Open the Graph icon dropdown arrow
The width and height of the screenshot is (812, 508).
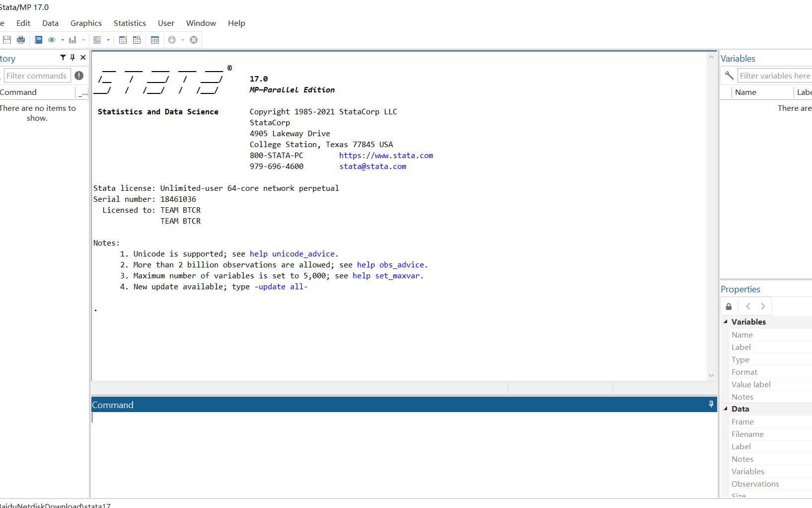coord(83,40)
